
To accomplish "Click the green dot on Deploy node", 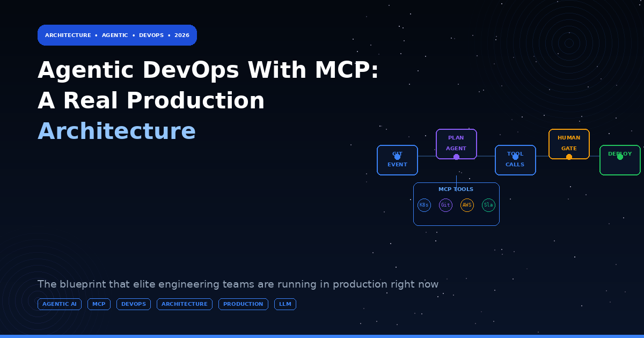I will pyautogui.click(x=620, y=157).
